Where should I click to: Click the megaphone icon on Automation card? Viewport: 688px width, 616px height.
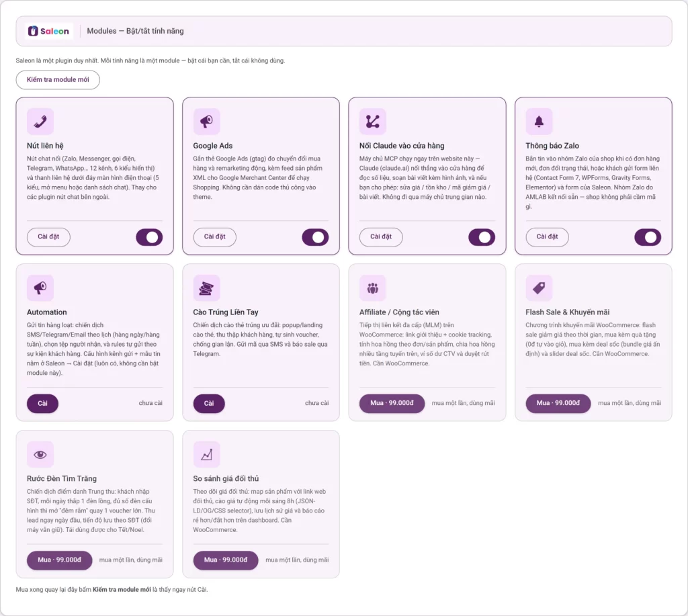(x=40, y=288)
